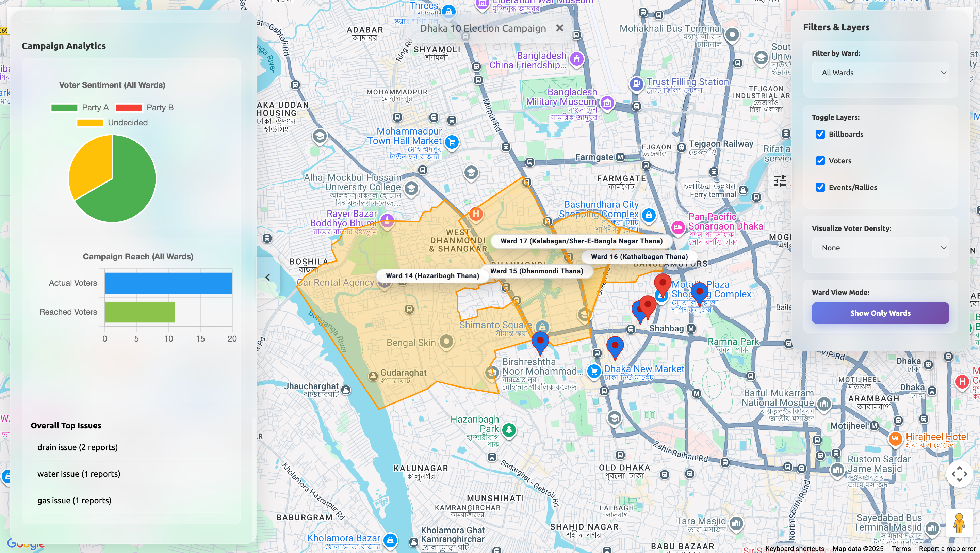Viewport: 980px width, 553px height.
Task: Click the map camera controls compass icon
Action: pos(959,474)
